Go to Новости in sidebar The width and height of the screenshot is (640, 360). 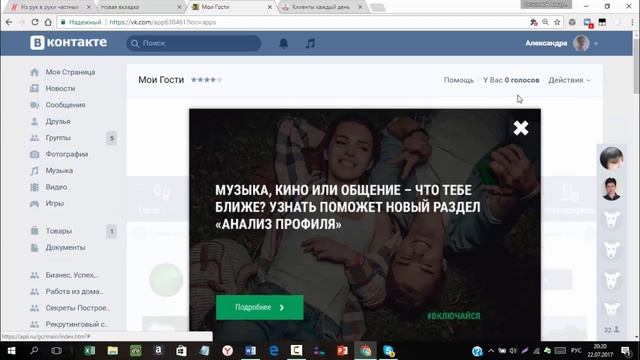pos(60,89)
